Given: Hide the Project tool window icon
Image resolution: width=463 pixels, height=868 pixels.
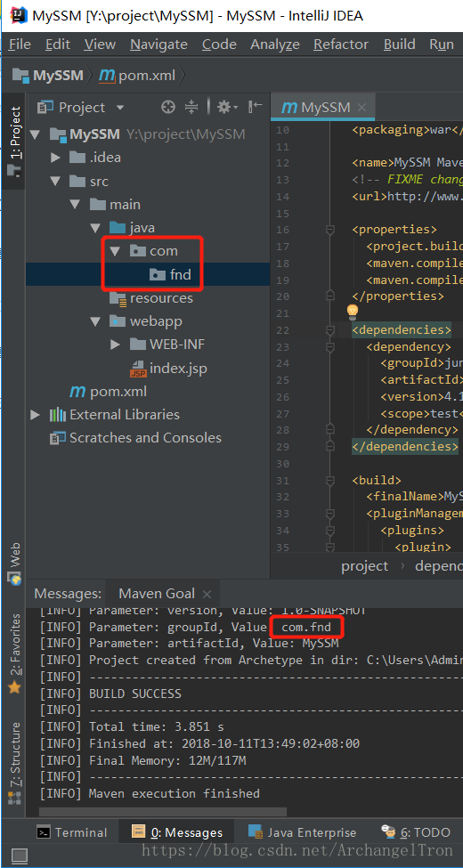Looking at the screenshot, I should 256,107.
